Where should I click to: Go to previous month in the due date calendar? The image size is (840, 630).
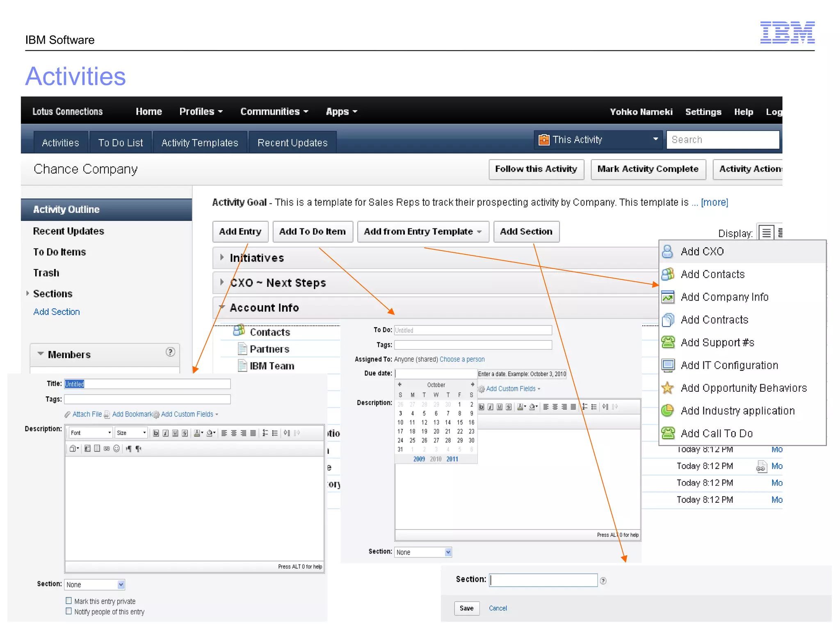(x=399, y=385)
